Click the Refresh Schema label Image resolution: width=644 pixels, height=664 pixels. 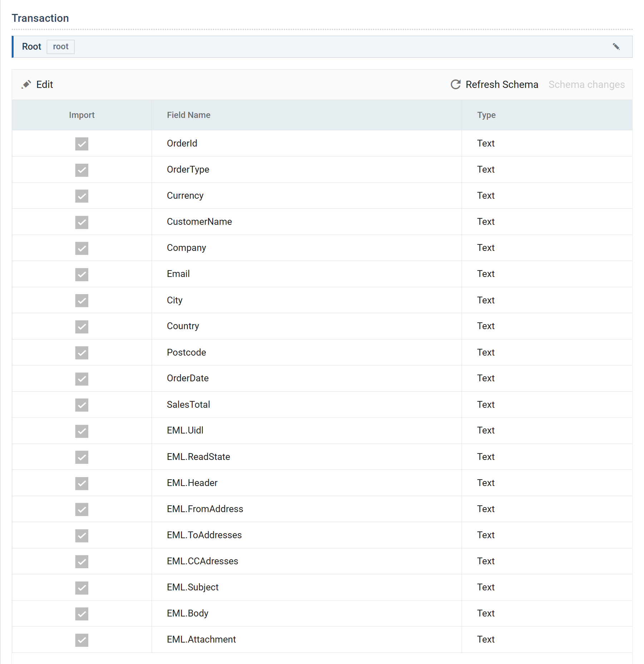502,84
